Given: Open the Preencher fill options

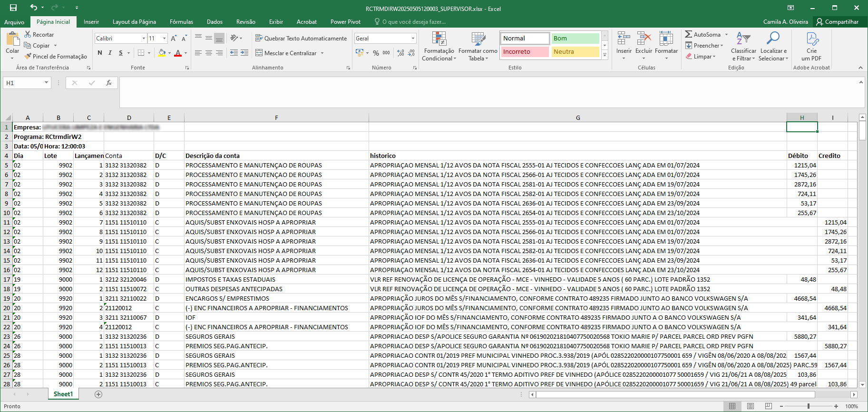Looking at the screenshot, I should coord(704,46).
